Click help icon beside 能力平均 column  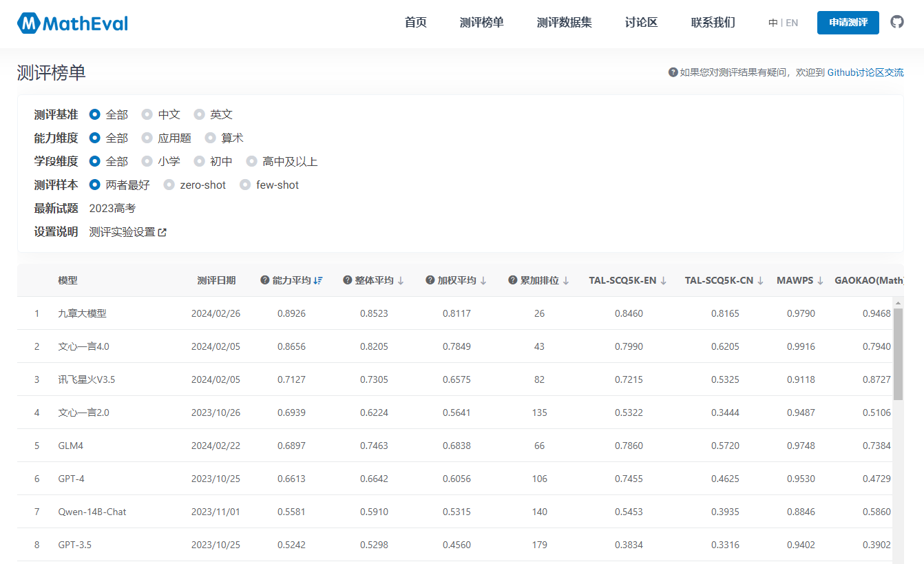coord(264,280)
